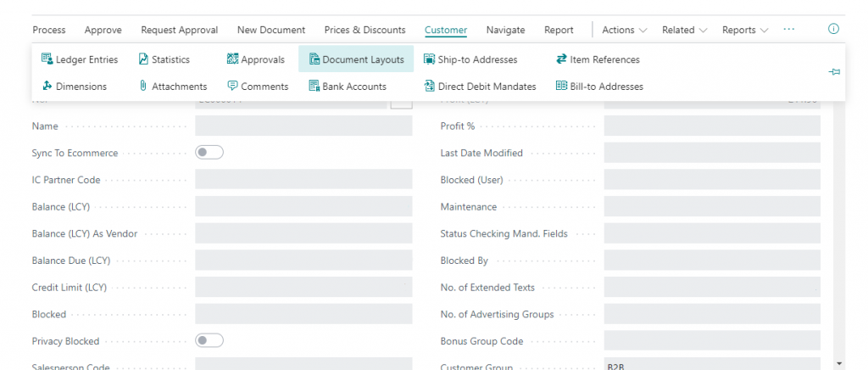Click the Direct Debit Mandates label
Image resolution: width=868 pixels, height=370 pixels.
(487, 87)
